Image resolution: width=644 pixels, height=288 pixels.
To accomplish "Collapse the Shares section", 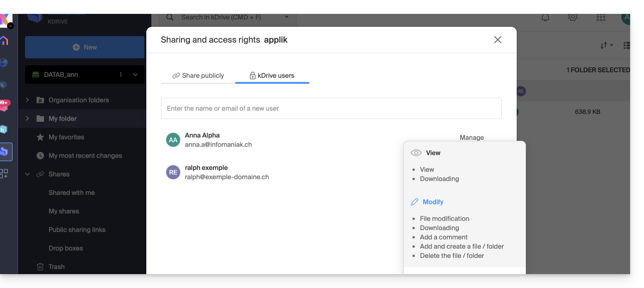I will pyautogui.click(x=27, y=174).
